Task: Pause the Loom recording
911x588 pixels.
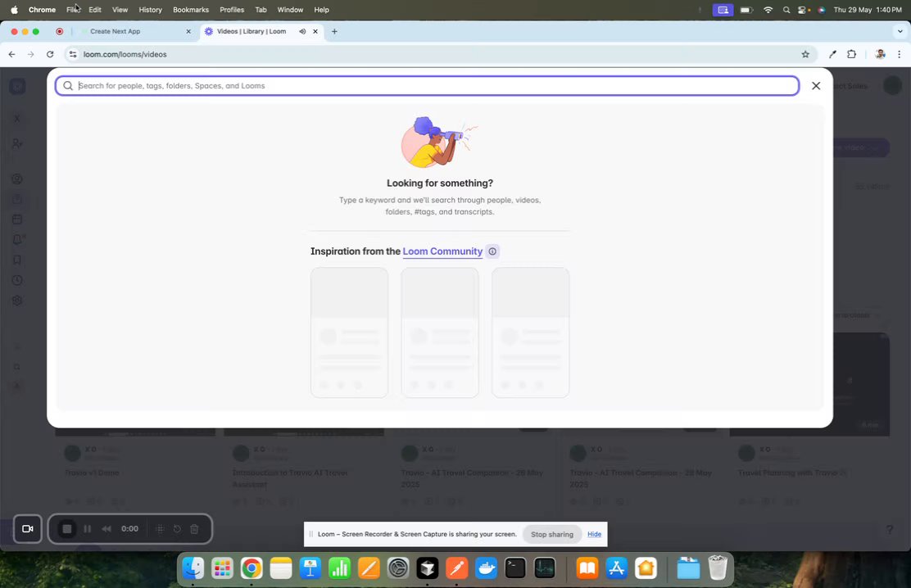Action: click(x=87, y=529)
